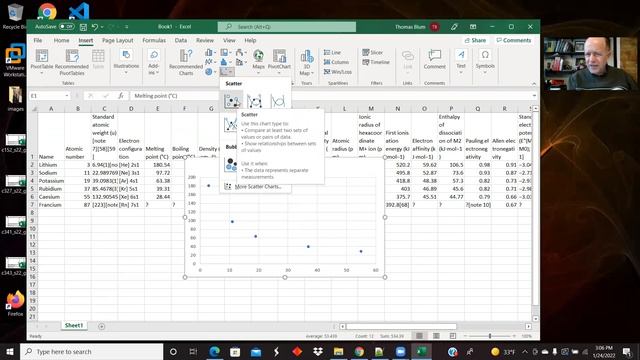Select the Sheet1 tab
Viewport: 640px width, 360px height.
point(74,325)
